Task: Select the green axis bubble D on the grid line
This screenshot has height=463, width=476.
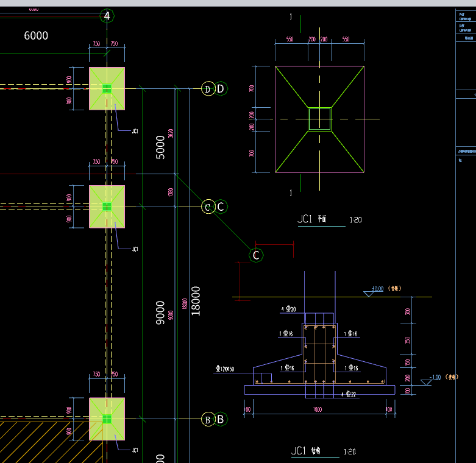Action: pos(221,89)
